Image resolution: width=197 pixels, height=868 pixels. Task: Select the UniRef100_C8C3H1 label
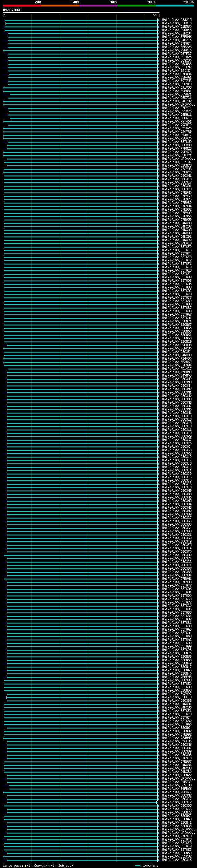point(177,176)
